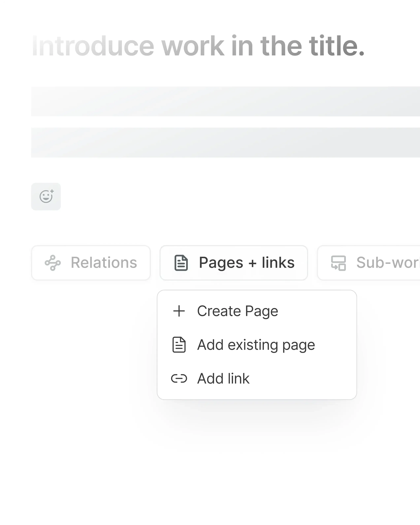This screenshot has width=420, height=525.
Task: Click the document icon in Pages + links
Action: 181,263
